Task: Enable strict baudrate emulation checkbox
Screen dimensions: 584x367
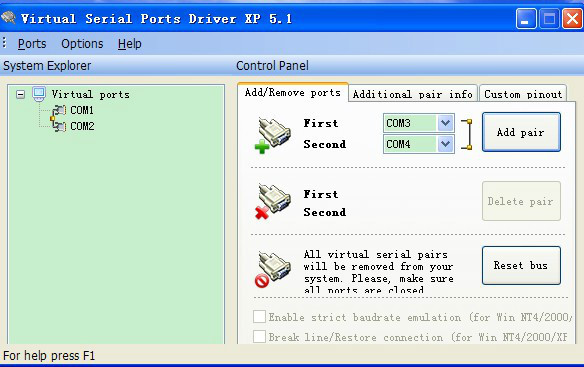Action: tap(259, 317)
